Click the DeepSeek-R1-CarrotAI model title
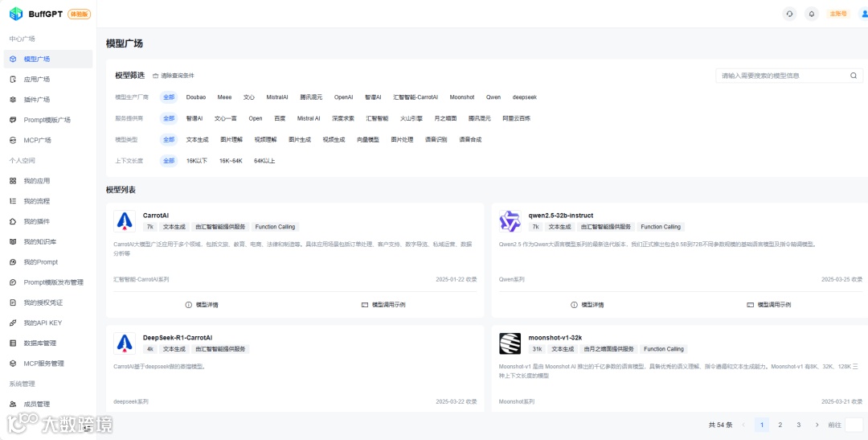Image resolution: width=868 pixels, height=440 pixels. [178, 338]
